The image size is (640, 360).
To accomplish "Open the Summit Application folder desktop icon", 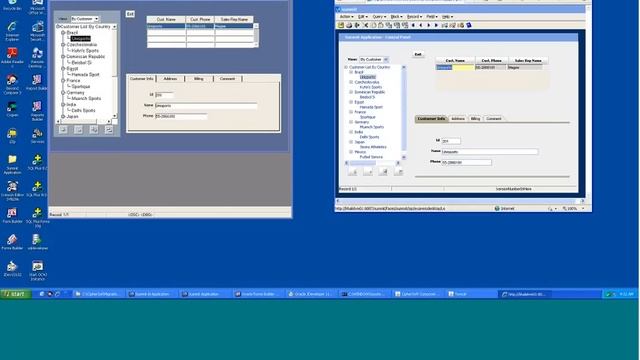I will (12, 164).
